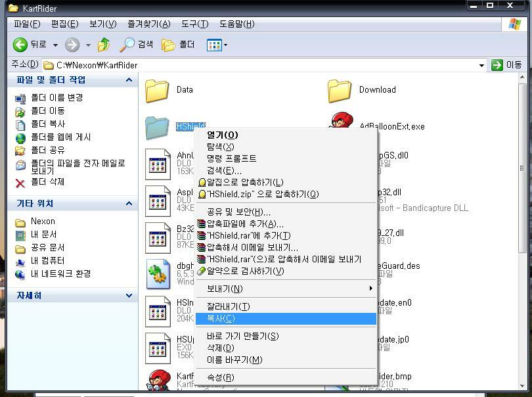
Task: Open the Views dropdown arrow
Action: [226, 45]
